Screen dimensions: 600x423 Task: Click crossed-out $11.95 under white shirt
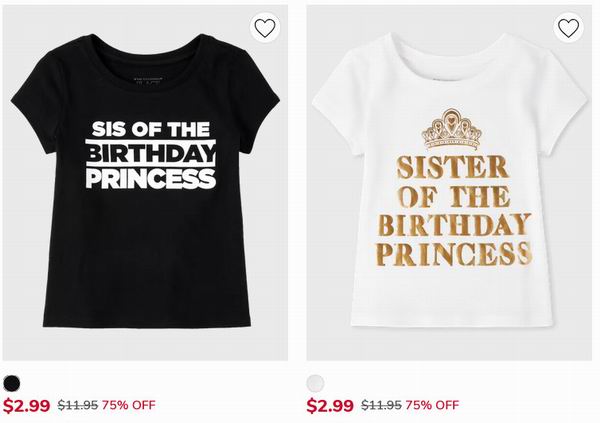tap(381, 405)
